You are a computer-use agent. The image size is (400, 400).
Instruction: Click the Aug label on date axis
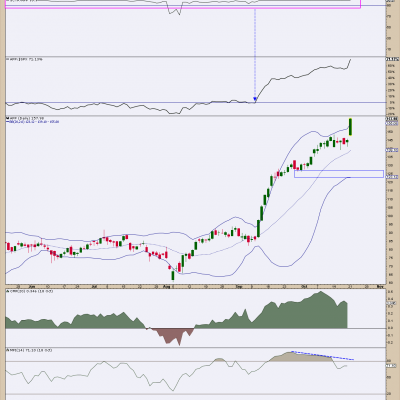(x=166, y=286)
